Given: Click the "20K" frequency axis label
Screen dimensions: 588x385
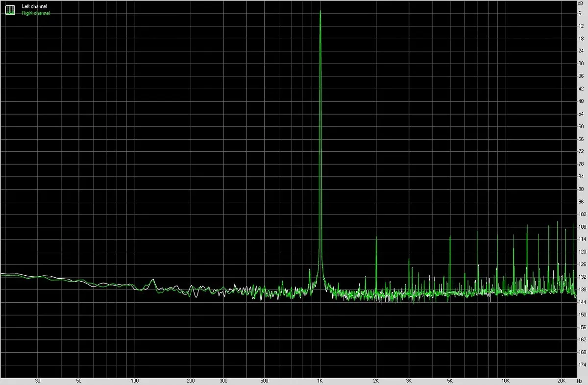Looking at the screenshot, I should [x=561, y=381].
